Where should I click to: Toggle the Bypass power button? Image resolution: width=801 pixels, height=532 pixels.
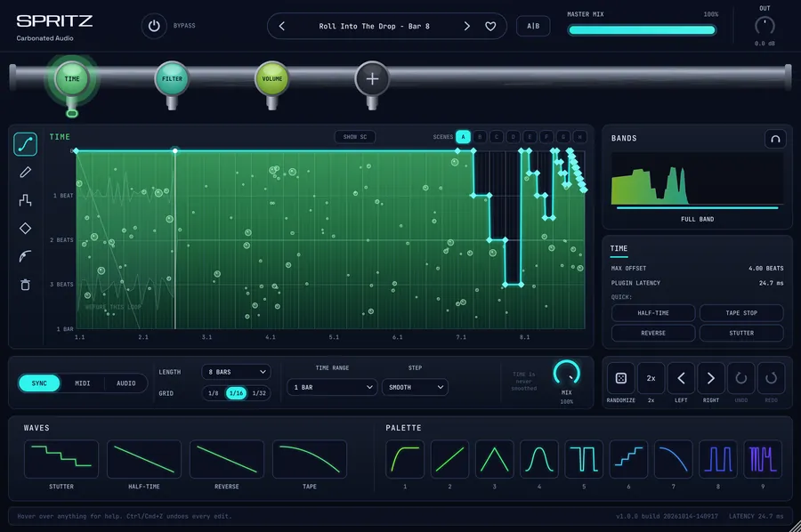click(154, 26)
